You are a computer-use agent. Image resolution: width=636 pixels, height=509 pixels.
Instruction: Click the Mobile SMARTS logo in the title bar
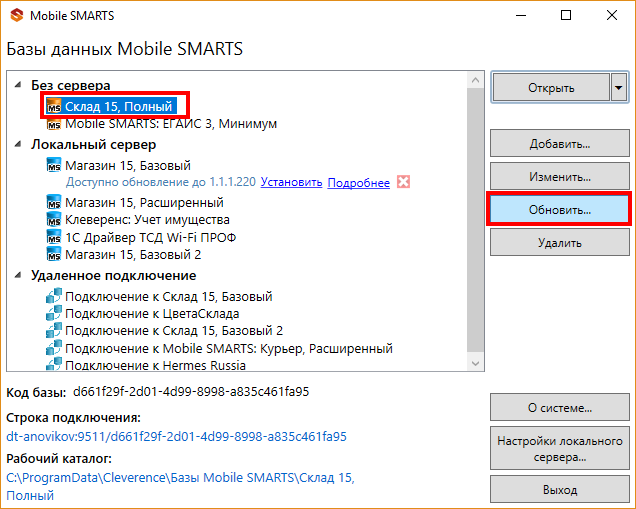[17, 15]
